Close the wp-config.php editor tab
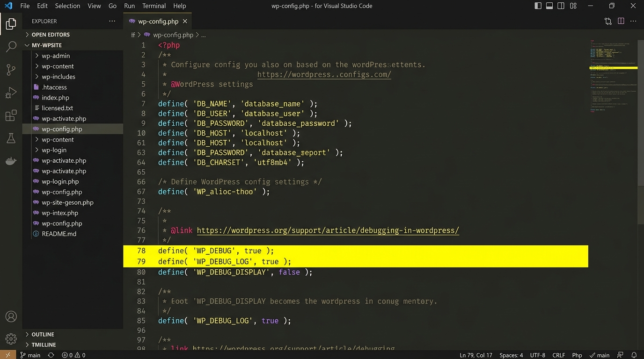This screenshot has width=644, height=359. pos(185,21)
